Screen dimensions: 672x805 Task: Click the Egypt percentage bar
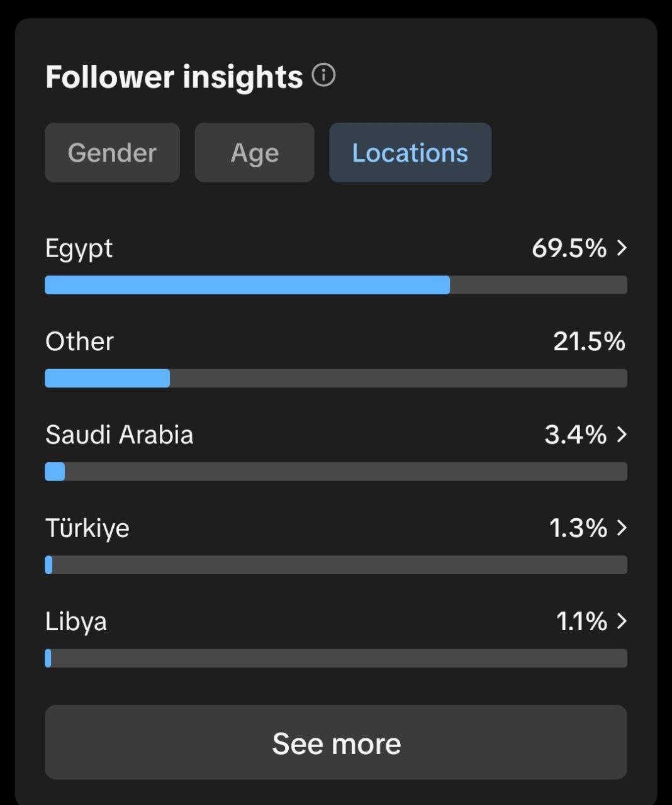coord(335,285)
